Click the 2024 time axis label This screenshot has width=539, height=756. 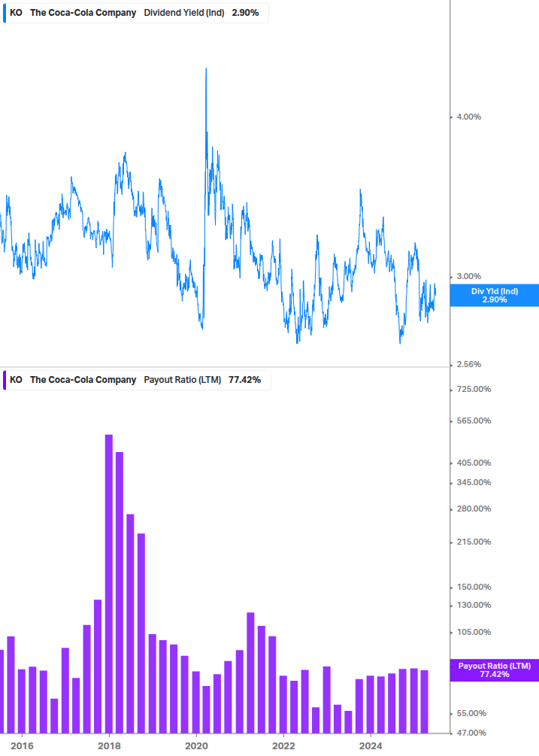[371, 746]
